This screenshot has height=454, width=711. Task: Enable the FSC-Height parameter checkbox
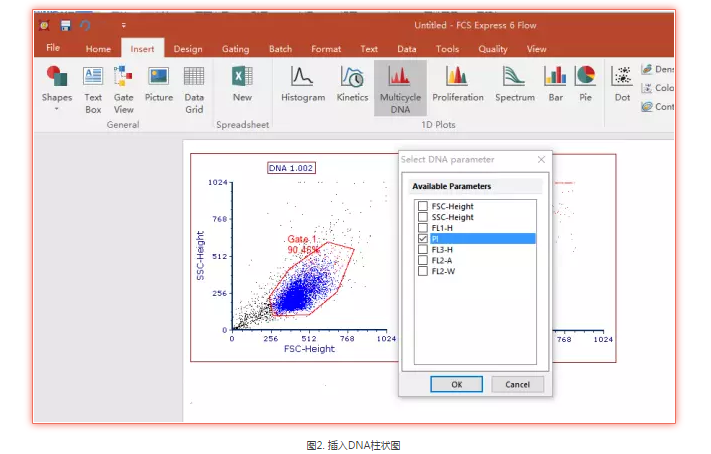[423, 206]
